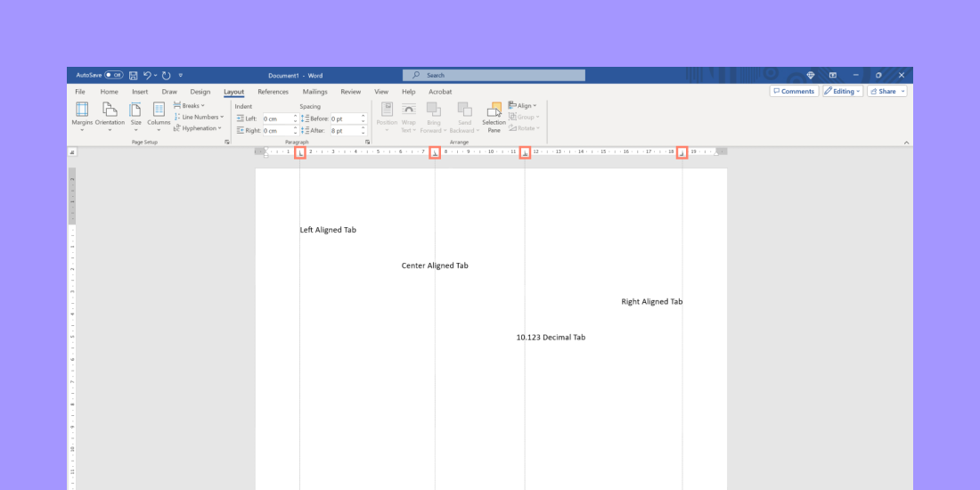This screenshot has height=490, width=980.
Task: Open Customize Quick Access Toolbar dropdown
Action: tap(181, 76)
